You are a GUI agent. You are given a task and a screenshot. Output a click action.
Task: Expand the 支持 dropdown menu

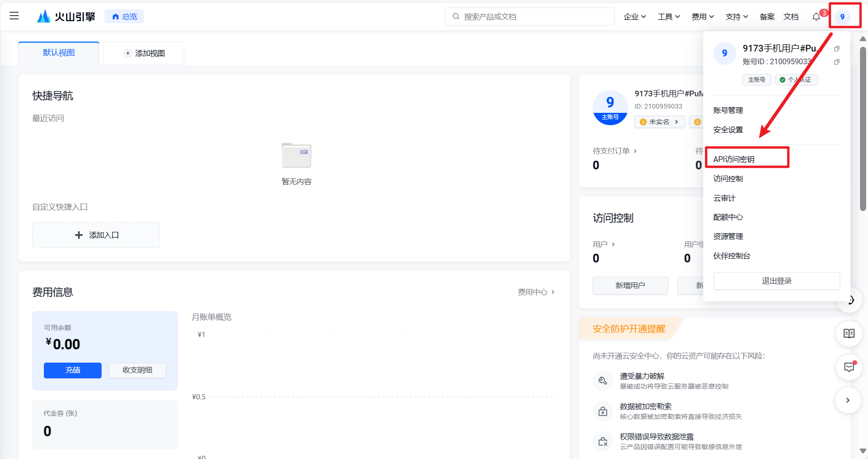(x=737, y=17)
